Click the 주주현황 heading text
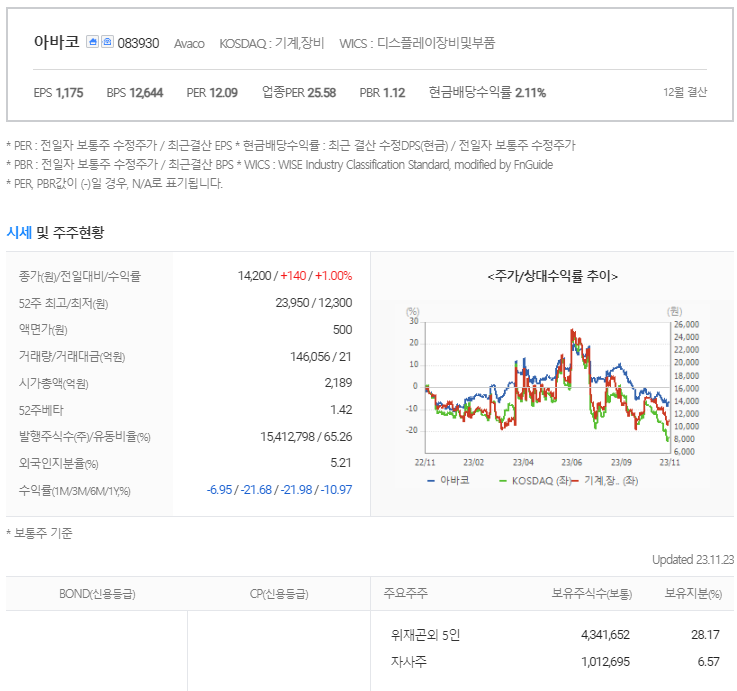Screen dimensions: 737x691 (x=78, y=232)
